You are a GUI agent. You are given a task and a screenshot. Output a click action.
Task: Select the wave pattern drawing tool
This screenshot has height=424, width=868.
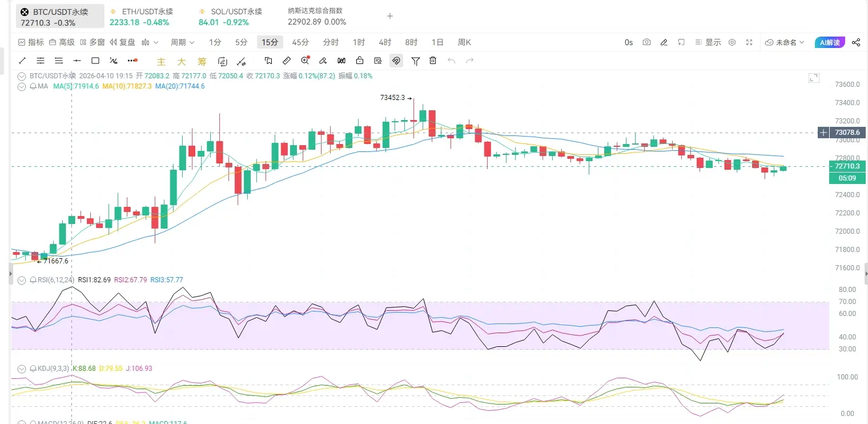pos(114,61)
